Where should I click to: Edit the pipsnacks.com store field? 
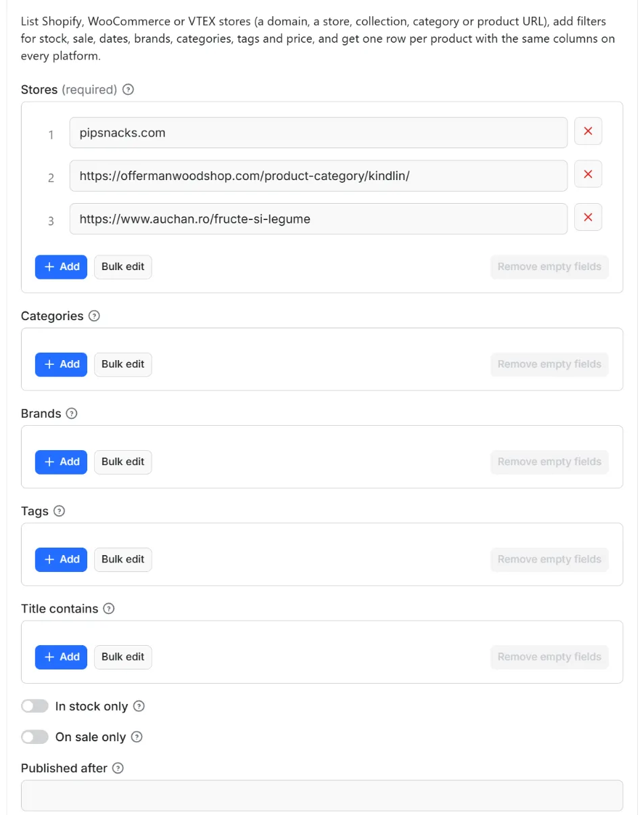[x=318, y=133]
